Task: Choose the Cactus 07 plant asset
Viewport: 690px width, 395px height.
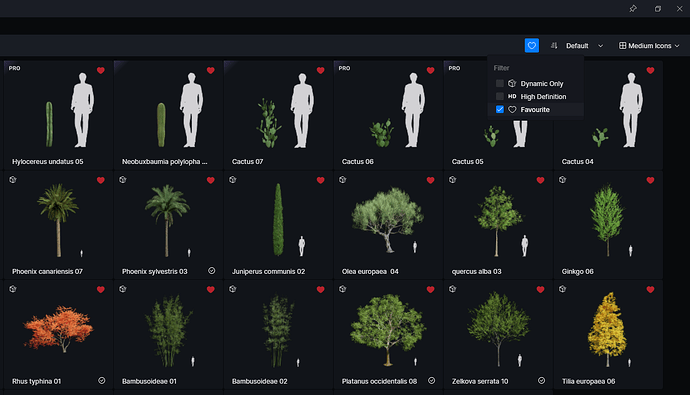Action: tap(278, 115)
